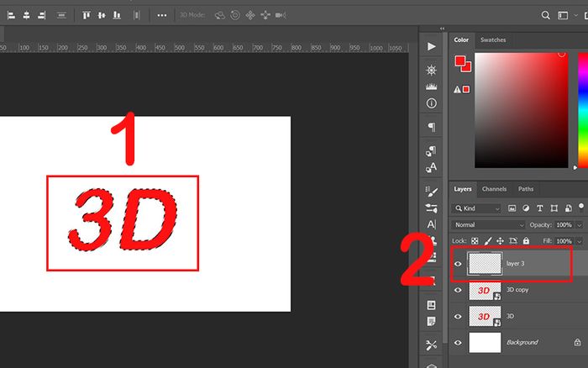
Task: Filter layers by shape layers icon
Action: 554,208
